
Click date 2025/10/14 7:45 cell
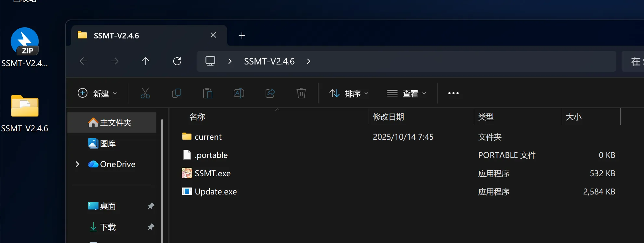click(x=403, y=137)
